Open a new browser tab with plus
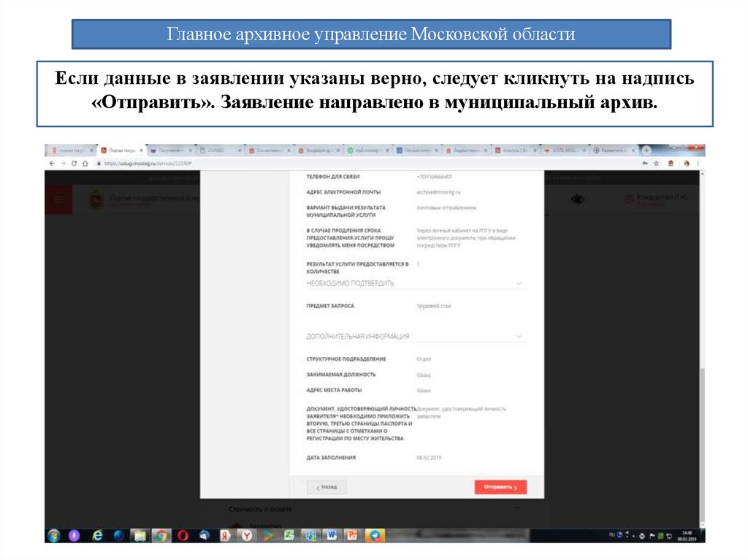Screen dimensions: 748x560 [x=646, y=150]
